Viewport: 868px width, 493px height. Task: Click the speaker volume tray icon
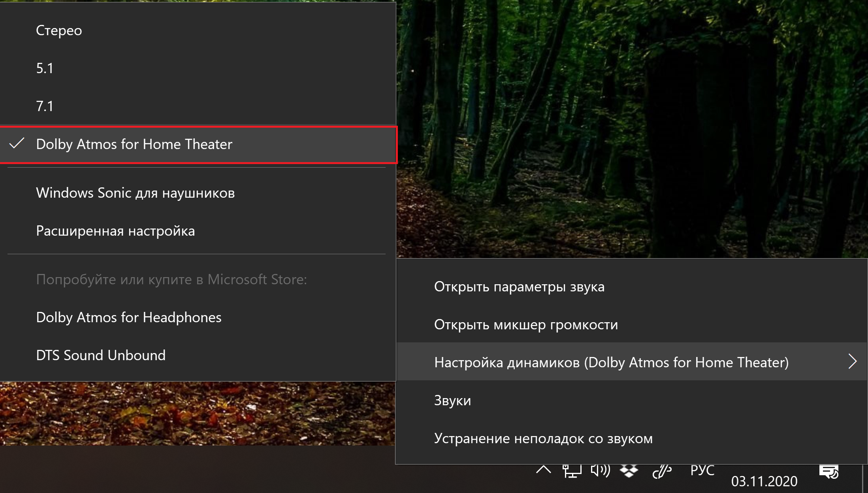pyautogui.click(x=600, y=470)
